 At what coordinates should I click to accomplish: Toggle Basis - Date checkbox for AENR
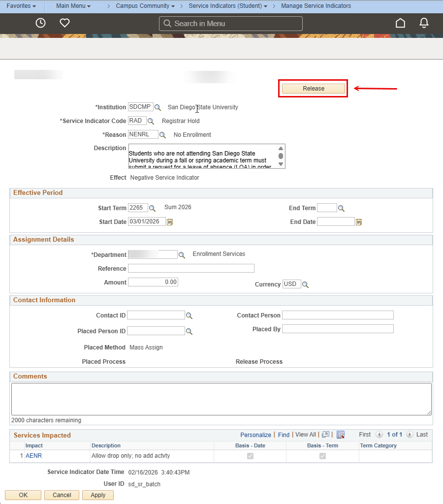pos(250,456)
